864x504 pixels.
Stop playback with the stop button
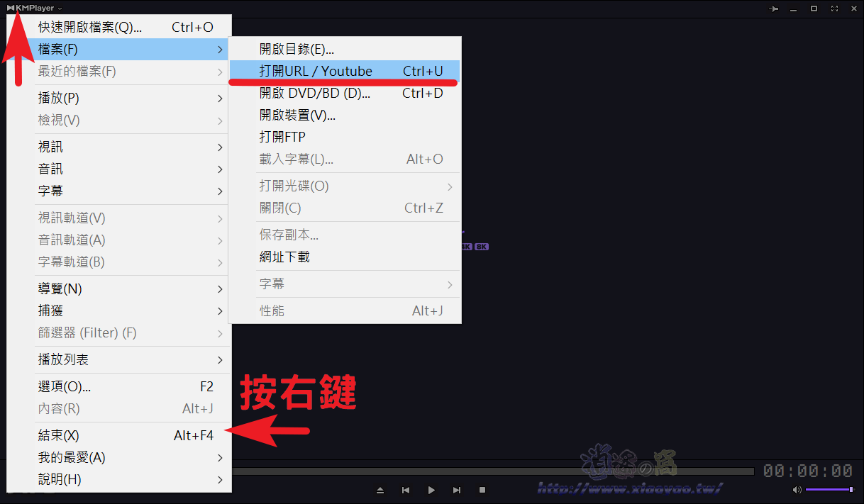(482, 490)
